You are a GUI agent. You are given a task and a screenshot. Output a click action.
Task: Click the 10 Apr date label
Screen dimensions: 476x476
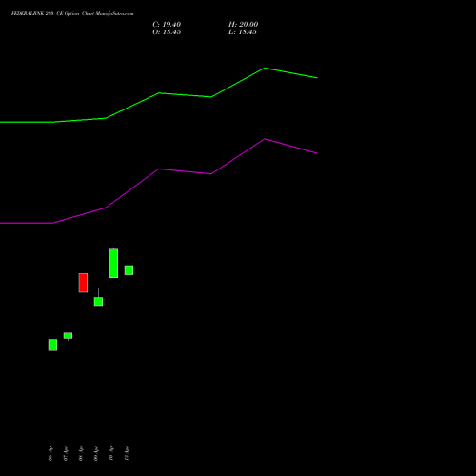111,453
